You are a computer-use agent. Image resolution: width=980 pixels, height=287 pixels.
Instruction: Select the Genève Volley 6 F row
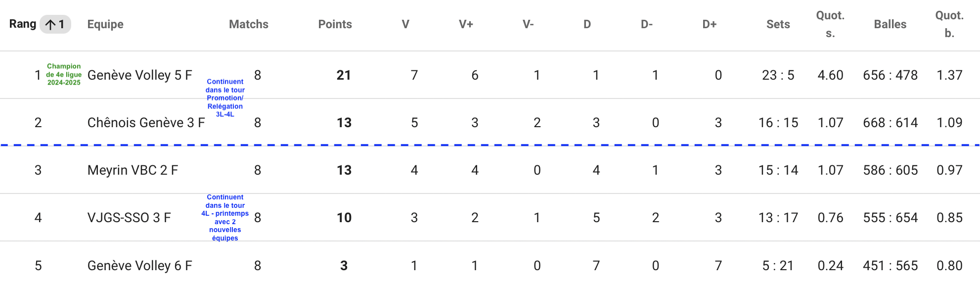(490, 265)
